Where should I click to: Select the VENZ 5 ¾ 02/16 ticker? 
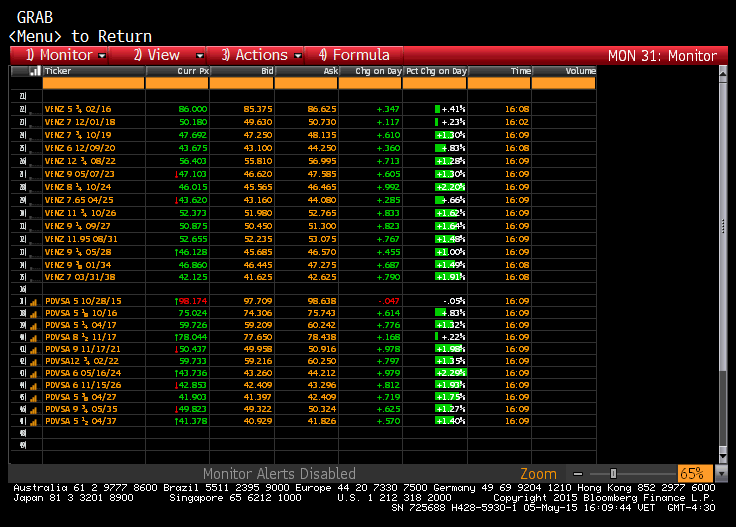pos(78,109)
